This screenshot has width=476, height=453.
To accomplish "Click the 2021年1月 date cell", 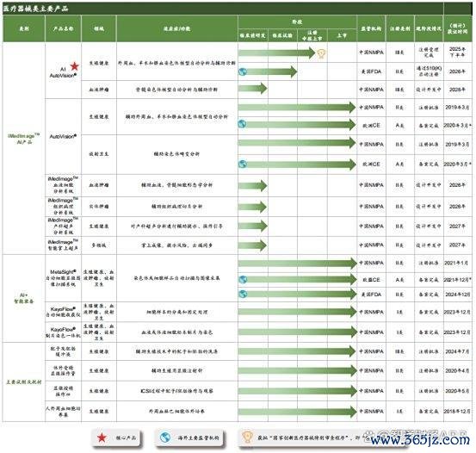I will point(457,263).
